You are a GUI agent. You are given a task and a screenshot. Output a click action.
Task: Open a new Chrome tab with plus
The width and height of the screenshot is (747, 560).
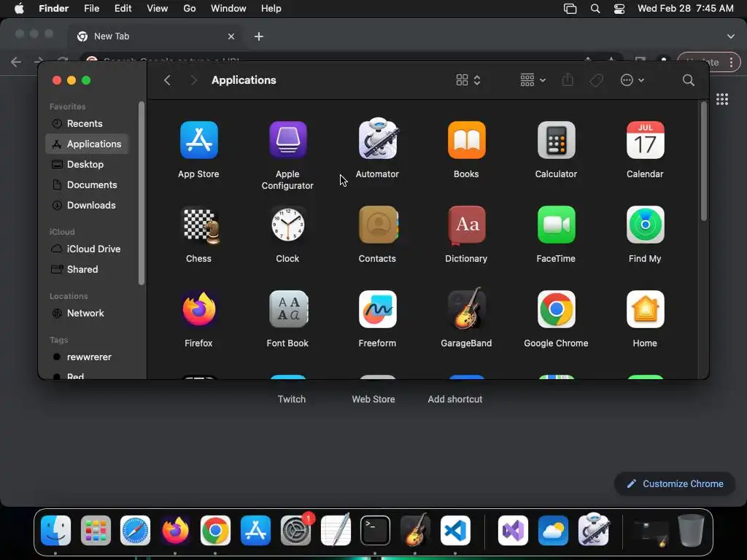259,36
